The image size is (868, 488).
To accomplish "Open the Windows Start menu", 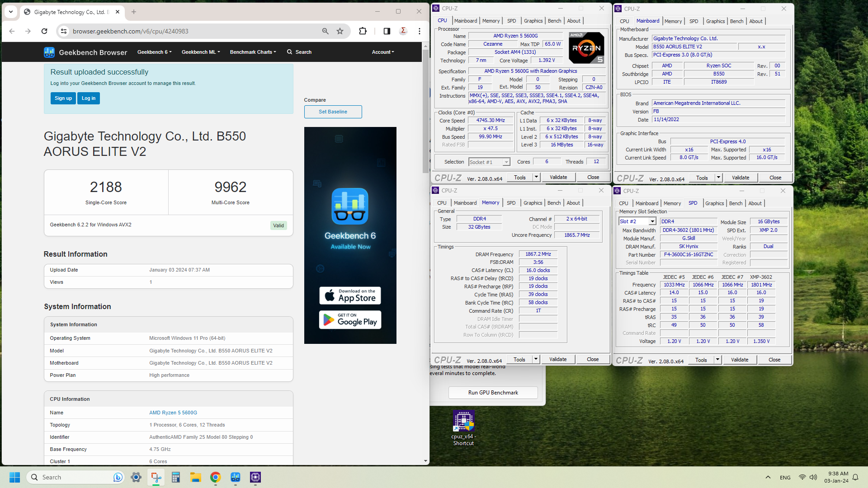I will point(14,477).
